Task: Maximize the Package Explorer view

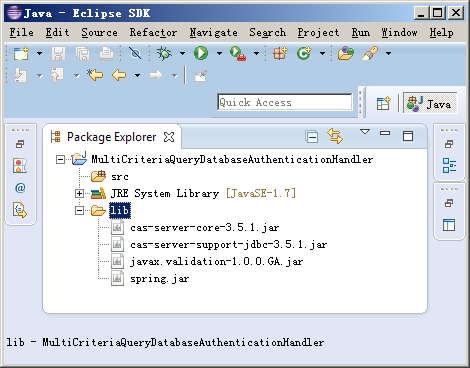Action: (x=408, y=136)
